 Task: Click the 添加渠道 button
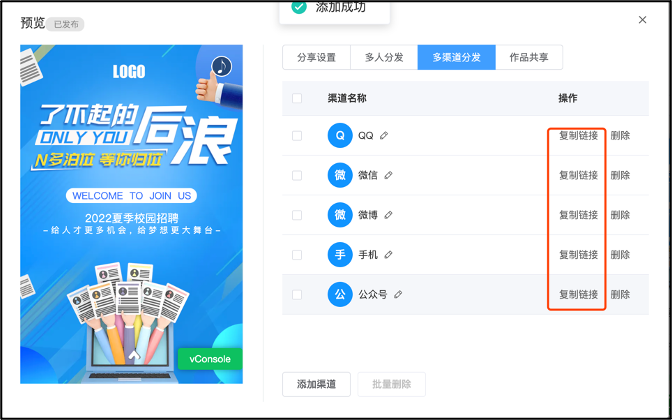point(316,384)
